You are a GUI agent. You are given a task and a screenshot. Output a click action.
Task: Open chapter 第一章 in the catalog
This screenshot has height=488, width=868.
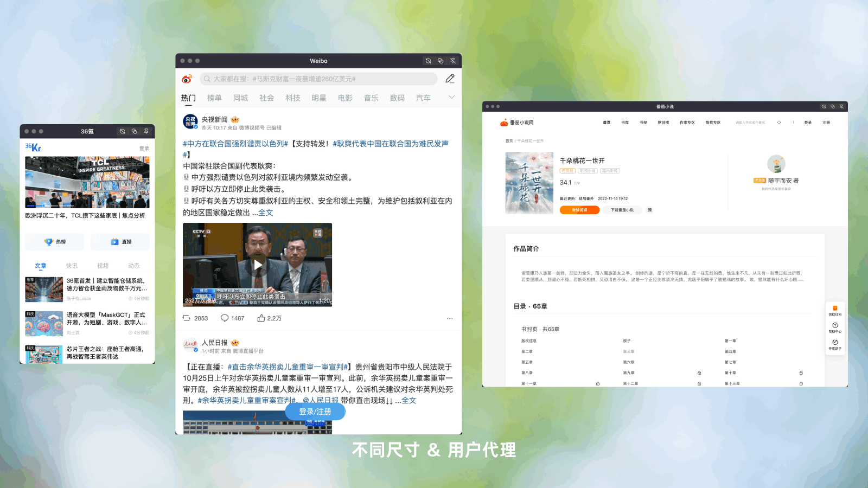(x=730, y=341)
